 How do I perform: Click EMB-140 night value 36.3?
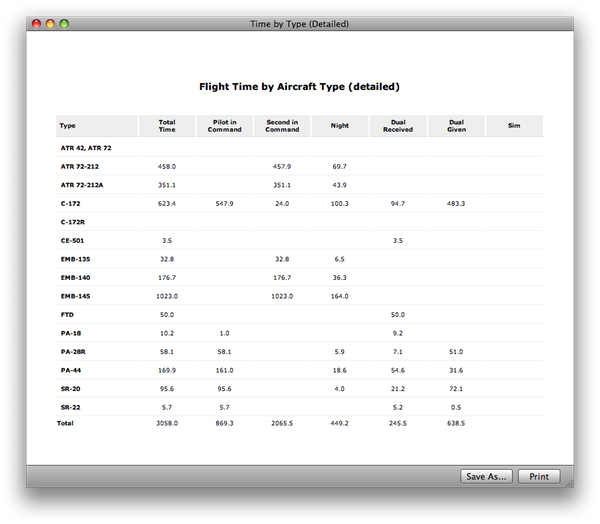(x=339, y=278)
